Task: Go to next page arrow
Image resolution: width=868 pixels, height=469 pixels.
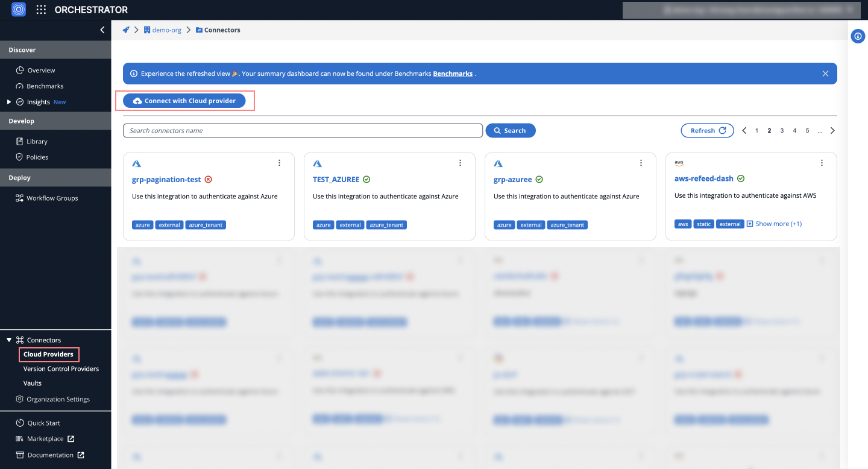Action: [x=832, y=131]
